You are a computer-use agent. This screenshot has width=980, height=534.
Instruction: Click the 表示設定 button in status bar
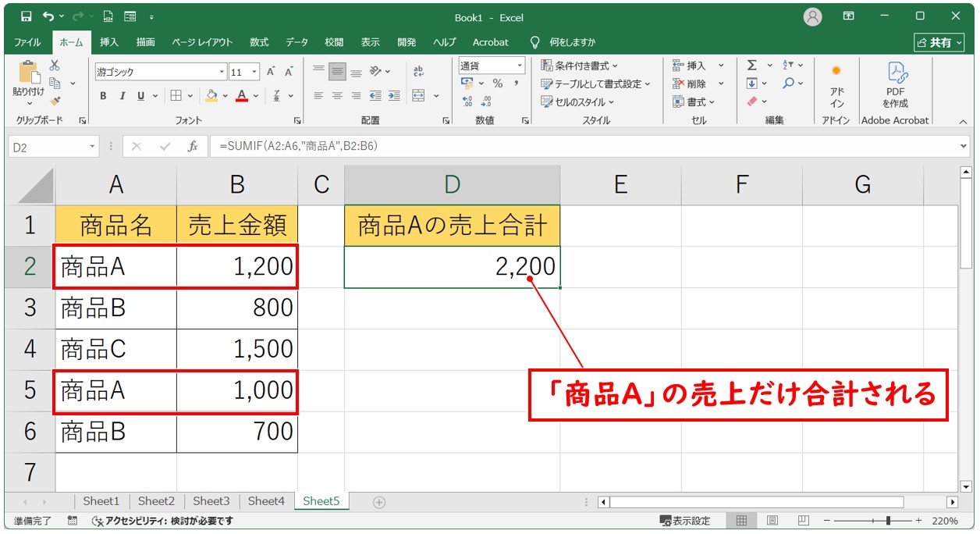(685, 521)
